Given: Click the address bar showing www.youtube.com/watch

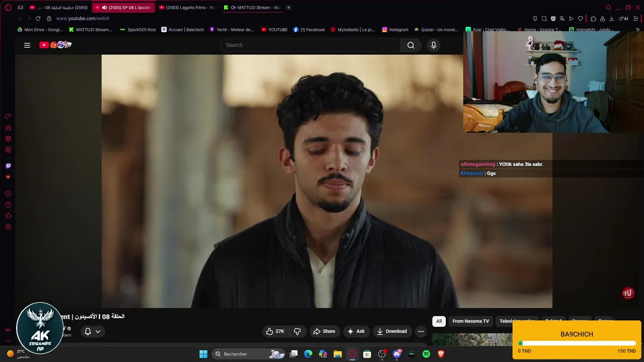Looking at the screenshot, I should coord(83,19).
